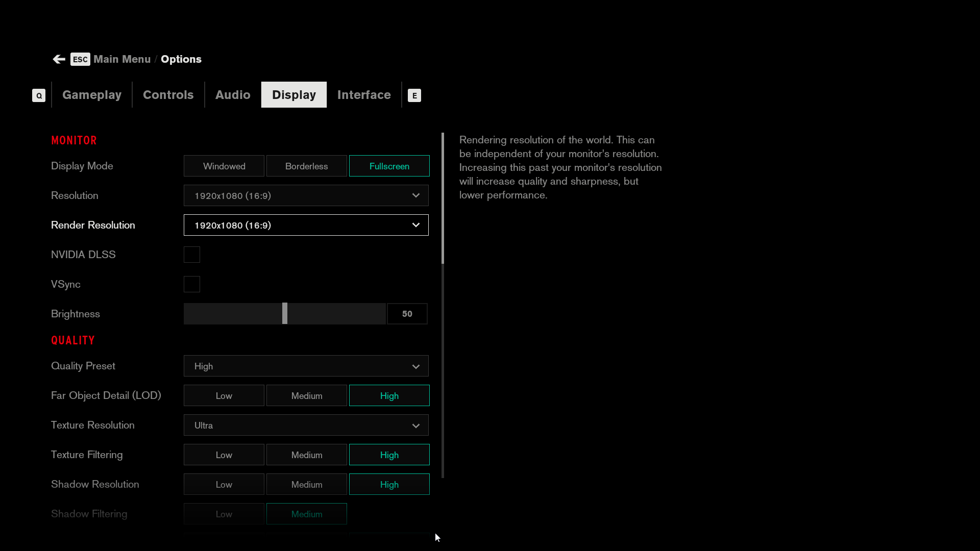The image size is (980, 551).
Task: Switch to the Gameplay tab
Action: tap(92, 95)
